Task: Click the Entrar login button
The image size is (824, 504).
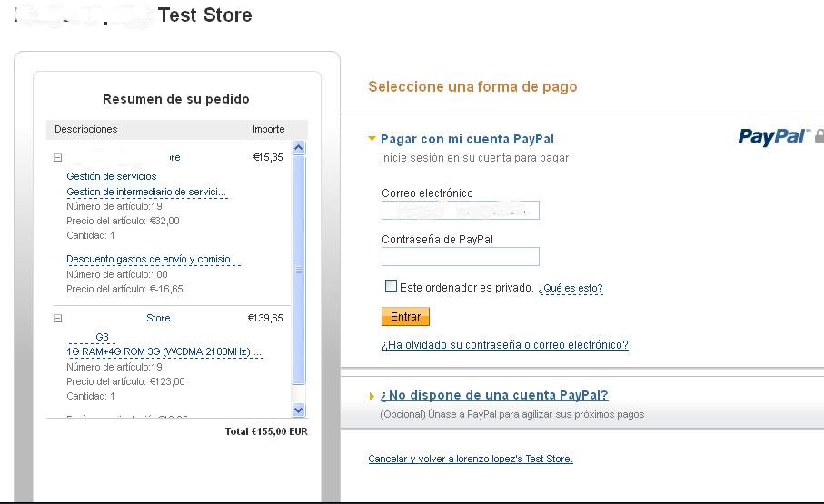Action: [405, 316]
